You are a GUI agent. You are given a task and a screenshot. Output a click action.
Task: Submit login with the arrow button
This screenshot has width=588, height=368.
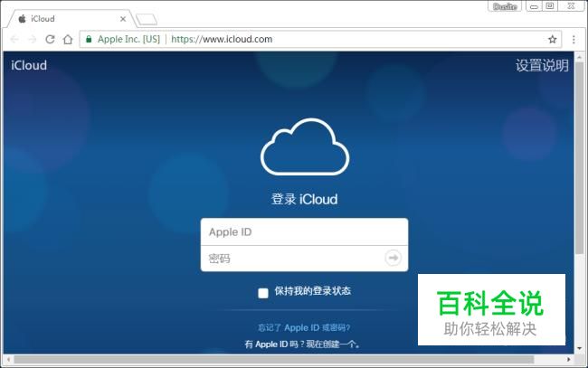393,258
